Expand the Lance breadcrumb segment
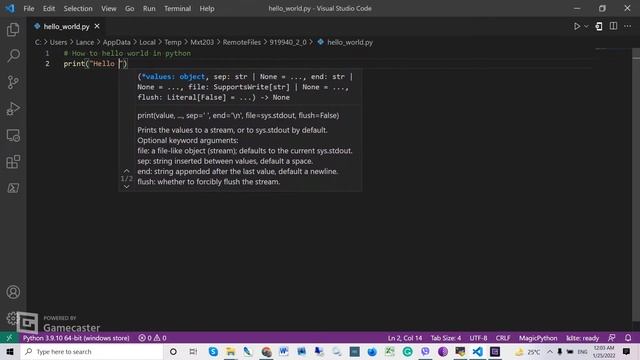Image resolution: width=640 pixels, height=360 pixels. (85, 42)
